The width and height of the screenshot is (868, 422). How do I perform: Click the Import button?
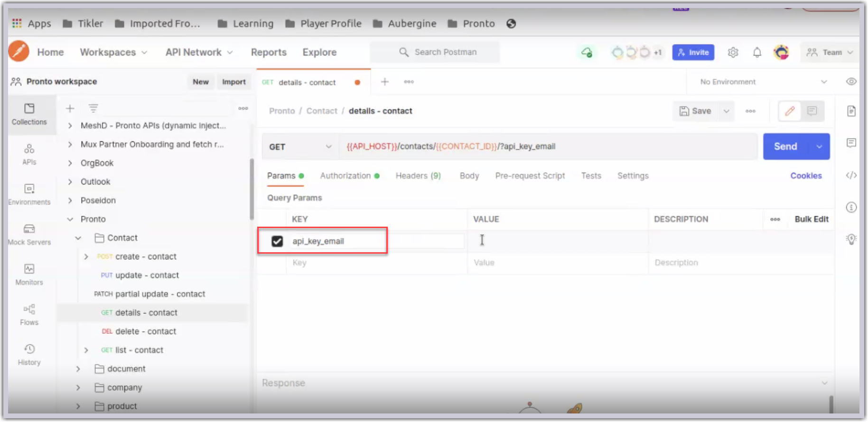(x=234, y=82)
